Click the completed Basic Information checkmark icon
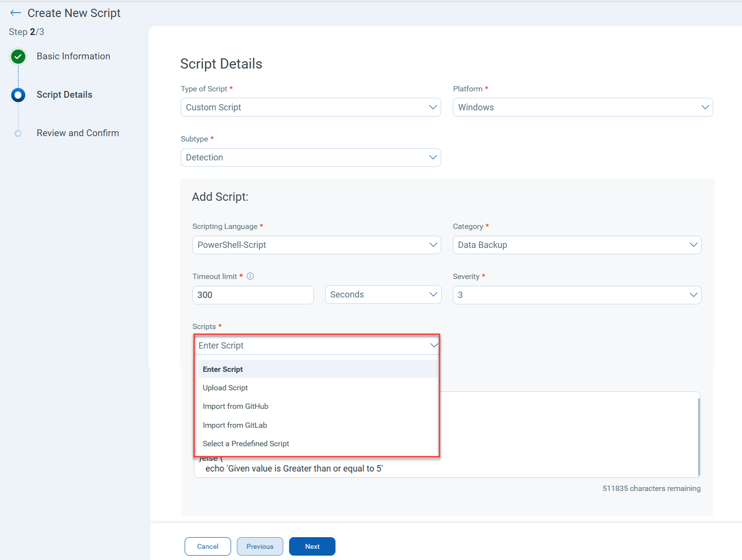Image resolution: width=742 pixels, height=560 pixels. point(18,57)
